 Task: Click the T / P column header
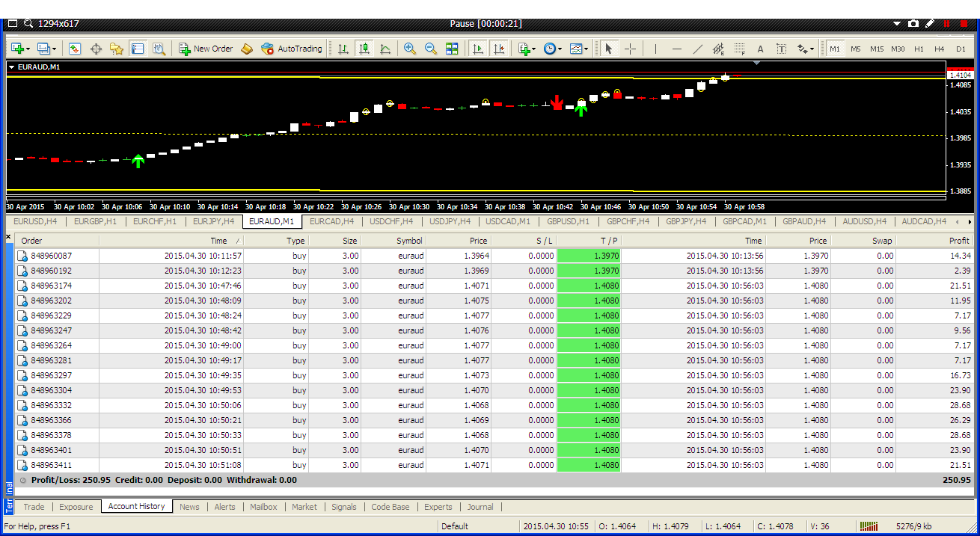589,241
